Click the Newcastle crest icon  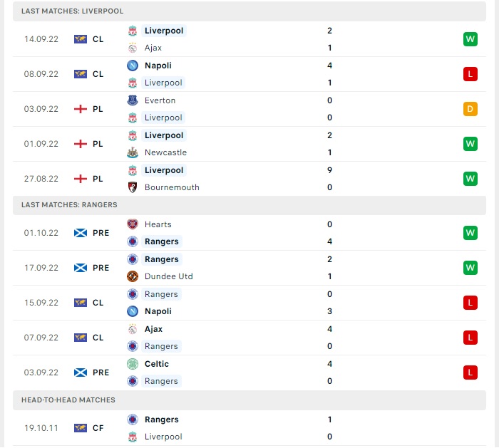133,152
